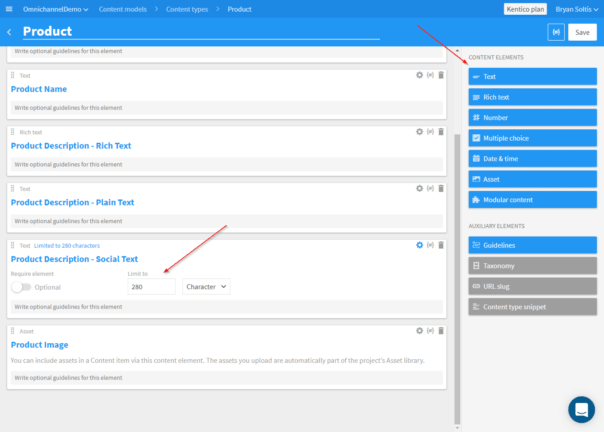Viewport: 604px width, 432px height.
Task: Toggle the Require element Optional switch
Action: [21, 287]
